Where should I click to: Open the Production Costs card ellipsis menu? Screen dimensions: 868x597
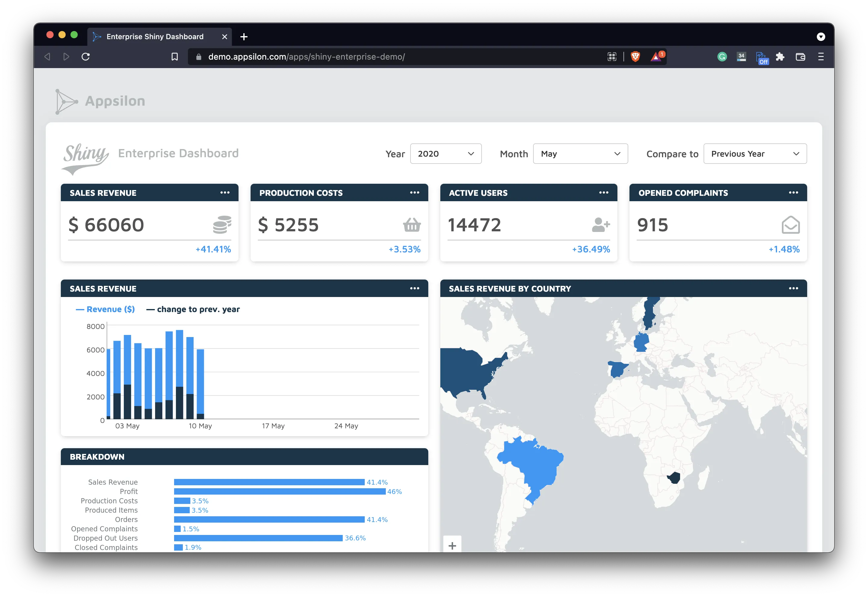pos(414,193)
